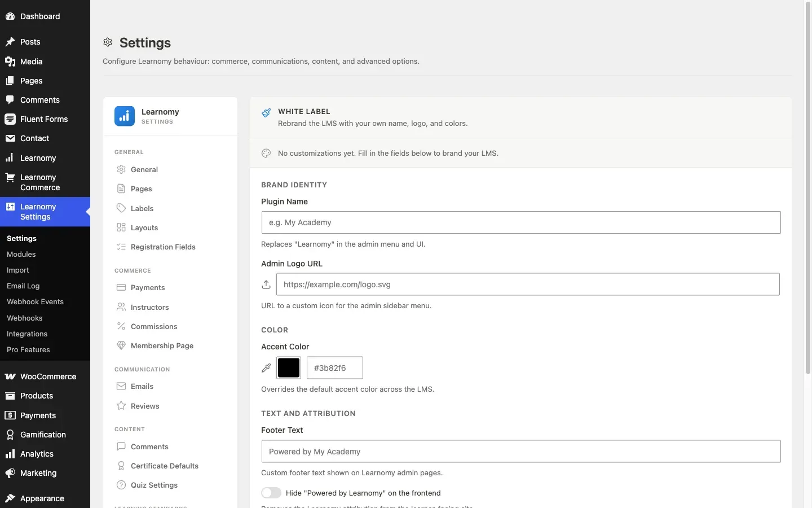Click the blue Learnomy logo in settings panel
Image resolution: width=812 pixels, height=508 pixels.
click(x=125, y=116)
